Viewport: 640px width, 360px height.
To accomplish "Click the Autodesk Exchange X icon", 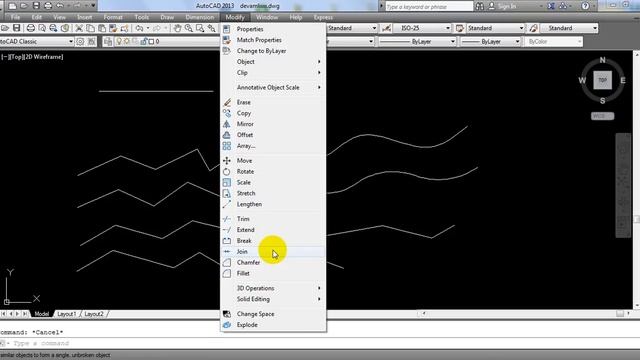I will click(x=551, y=6).
